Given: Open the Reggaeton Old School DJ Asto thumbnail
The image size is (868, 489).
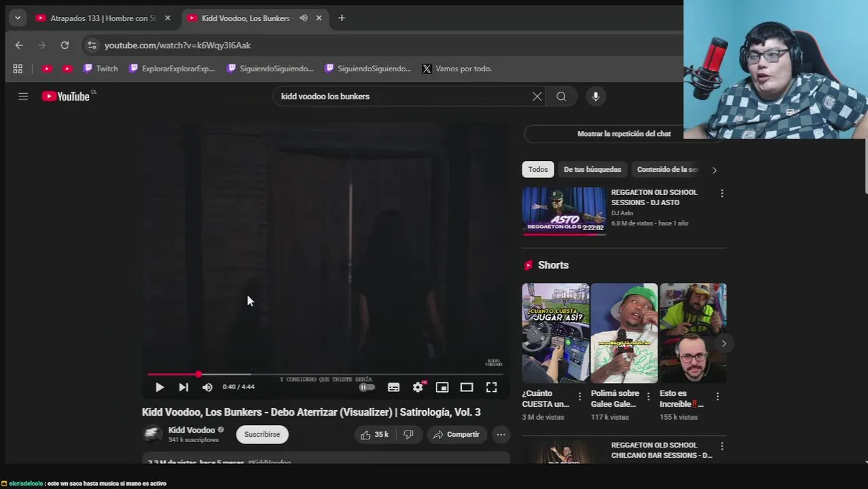Looking at the screenshot, I should pyautogui.click(x=563, y=211).
